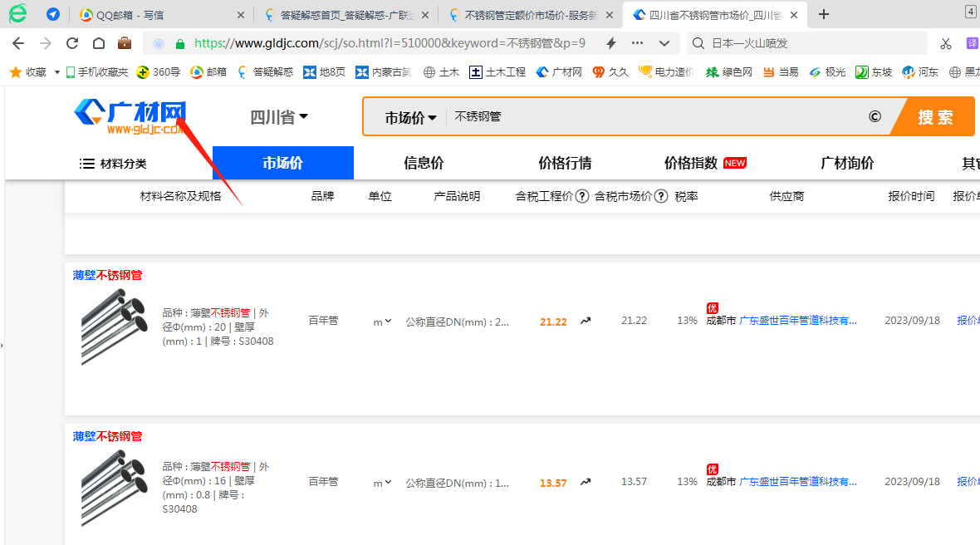Image resolution: width=980 pixels, height=545 pixels.
Task: Close the QQ邮箱 tab
Action: click(x=241, y=15)
